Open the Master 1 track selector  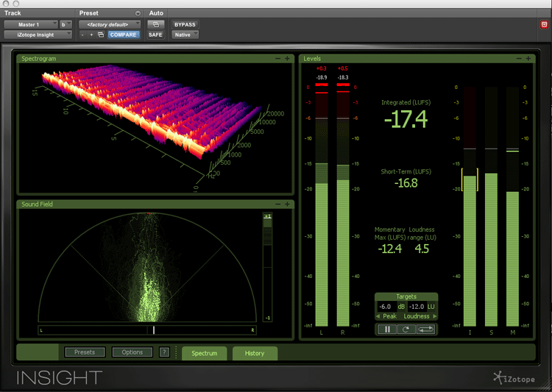click(x=31, y=24)
